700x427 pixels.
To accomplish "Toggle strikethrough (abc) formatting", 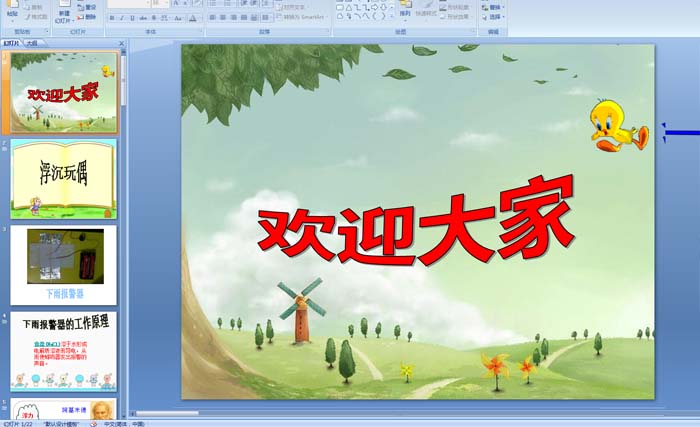I will point(143,18).
